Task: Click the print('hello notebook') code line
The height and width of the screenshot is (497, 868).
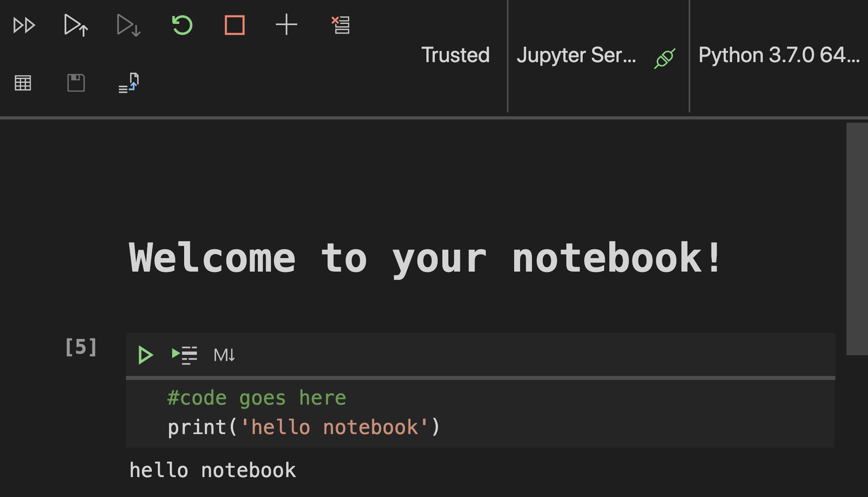Action: coord(303,427)
